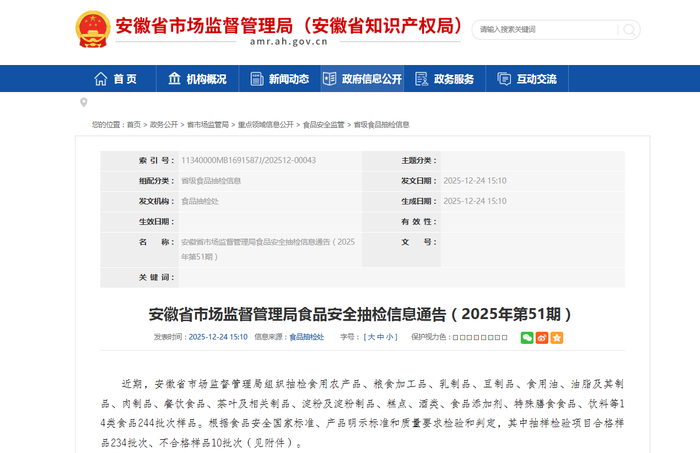Click the home icon beside 首页
Viewport: 700px width, 453px height.
(100, 79)
